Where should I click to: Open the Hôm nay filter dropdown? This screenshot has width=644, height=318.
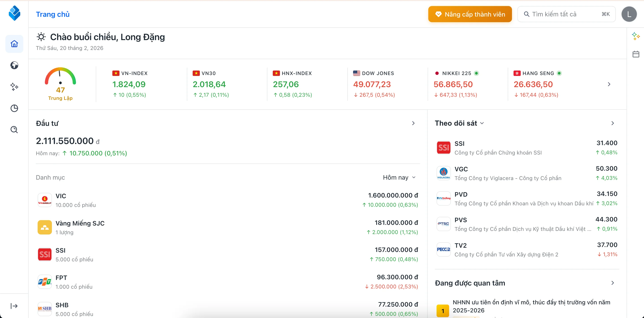pos(399,177)
